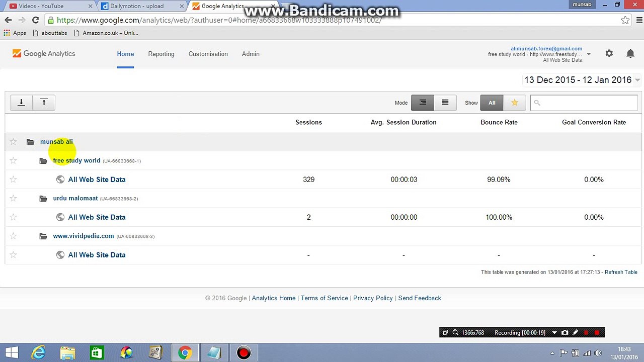Open Internet Explorer from taskbar
This screenshot has width=644, height=362.
(x=39, y=353)
